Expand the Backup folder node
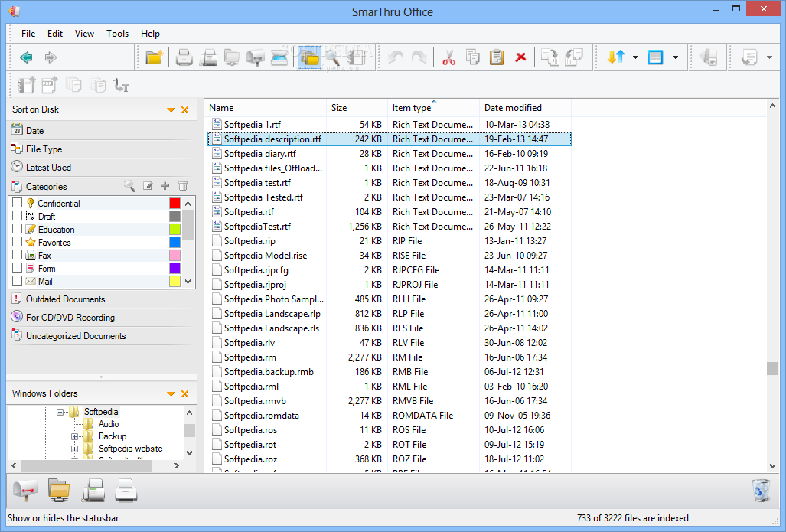 75,437
